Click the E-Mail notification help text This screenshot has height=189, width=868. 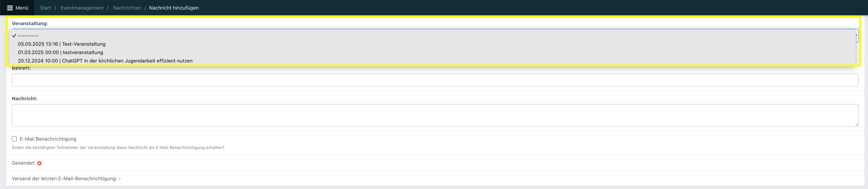118,148
